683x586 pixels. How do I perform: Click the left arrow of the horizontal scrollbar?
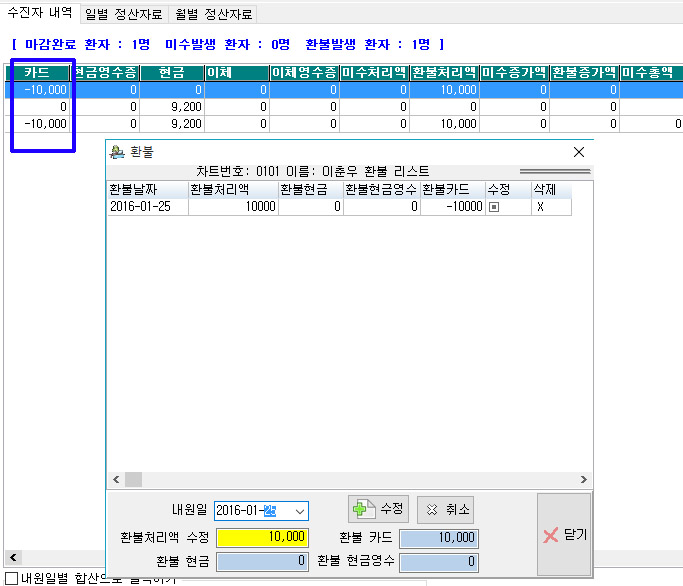114,479
